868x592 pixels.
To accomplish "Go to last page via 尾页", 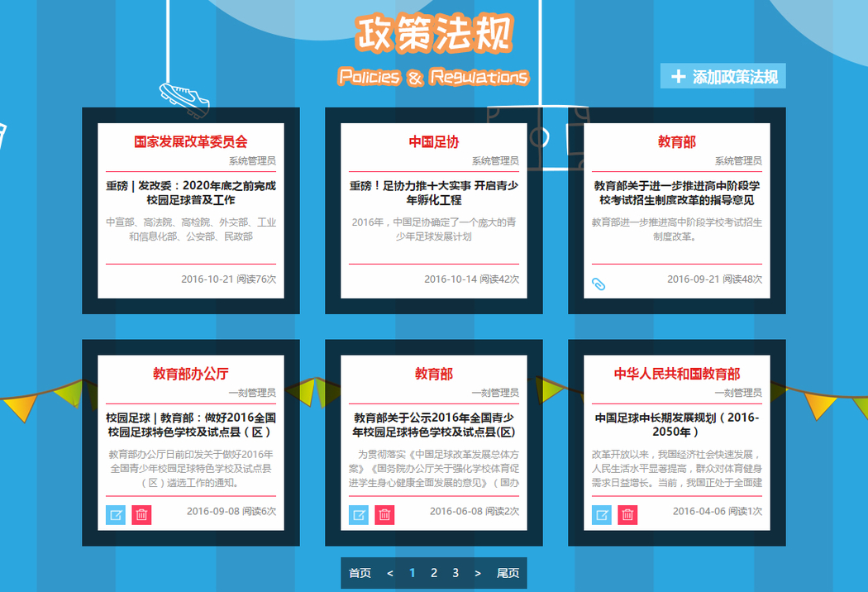I will click(x=508, y=573).
